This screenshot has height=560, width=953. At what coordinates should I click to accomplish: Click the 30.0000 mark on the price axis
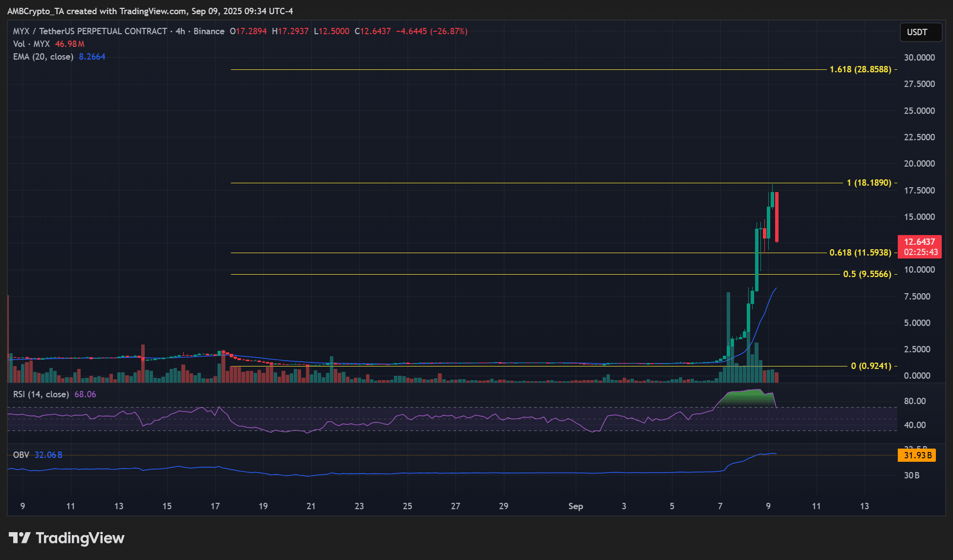point(919,58)
